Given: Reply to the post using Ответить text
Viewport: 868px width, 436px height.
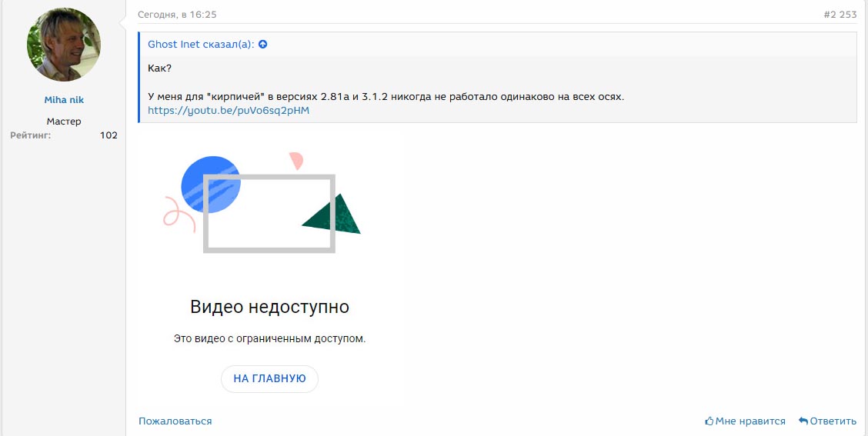Looking at the screenshot, I should (x=833, y=421).
